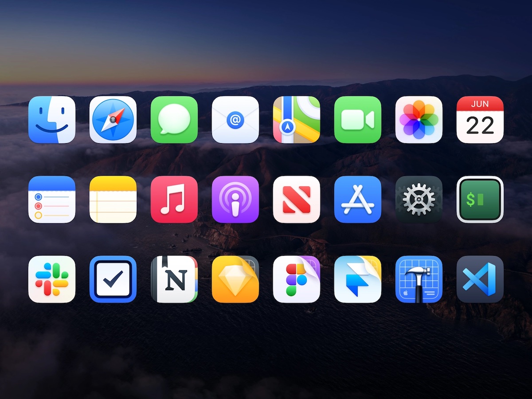This screenshot has width=532, height=399.
Task: Launch the blue checkmark Things icon
Action: pyautogui.click(x=113, y=279)
